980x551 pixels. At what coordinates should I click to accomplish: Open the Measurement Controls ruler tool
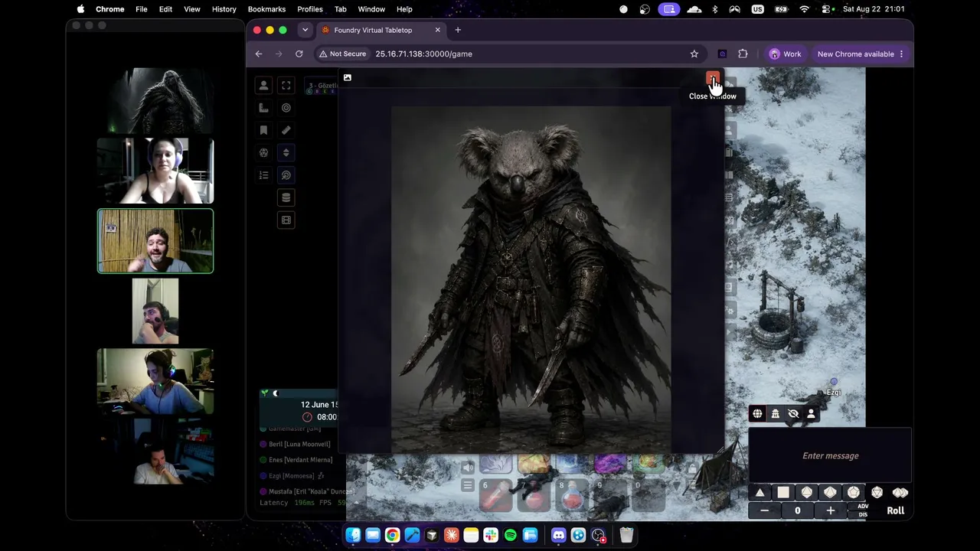(263, 108)
